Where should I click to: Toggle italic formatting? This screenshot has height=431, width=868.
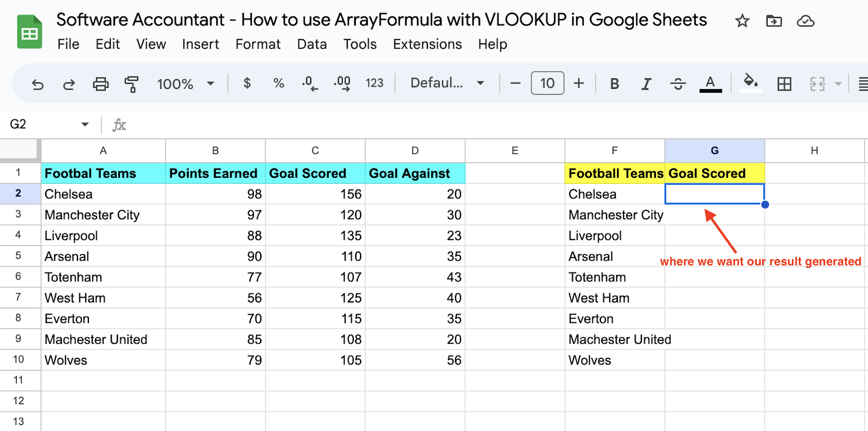[646, 83]
